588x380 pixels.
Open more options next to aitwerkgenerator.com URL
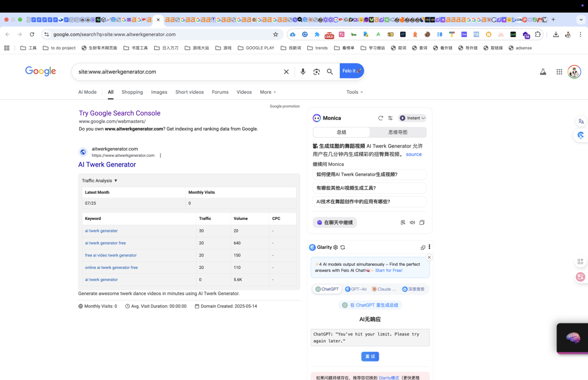pyautogui.click(x=161, y=155)
